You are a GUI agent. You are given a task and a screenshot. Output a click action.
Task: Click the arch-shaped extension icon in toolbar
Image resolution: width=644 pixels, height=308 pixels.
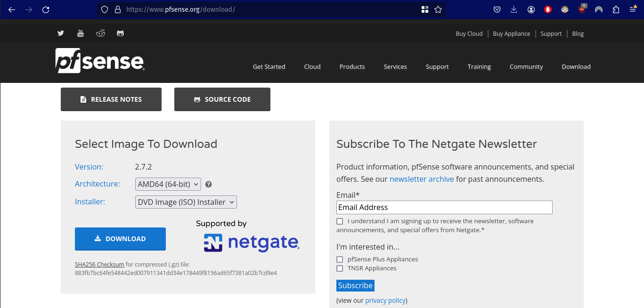599,9
